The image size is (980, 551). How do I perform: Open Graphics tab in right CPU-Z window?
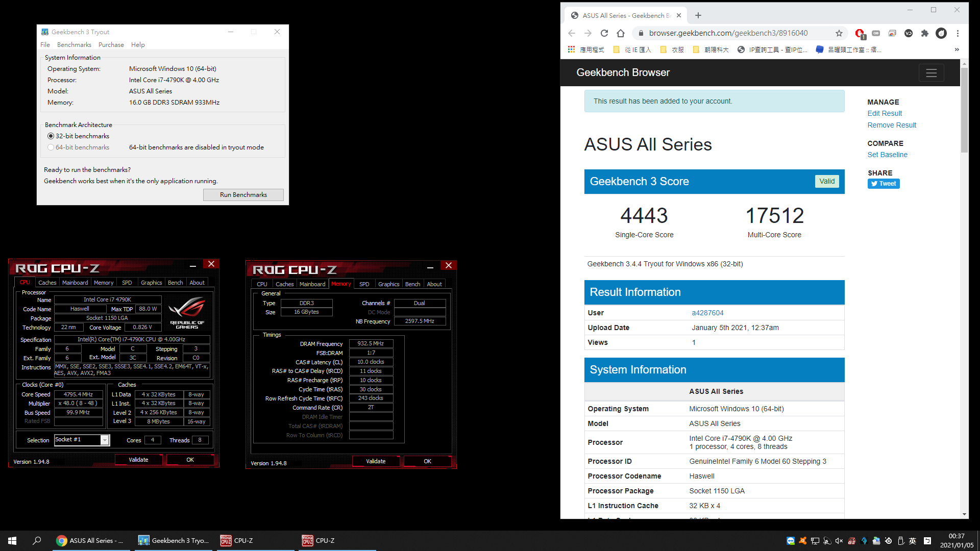(389, 284)
